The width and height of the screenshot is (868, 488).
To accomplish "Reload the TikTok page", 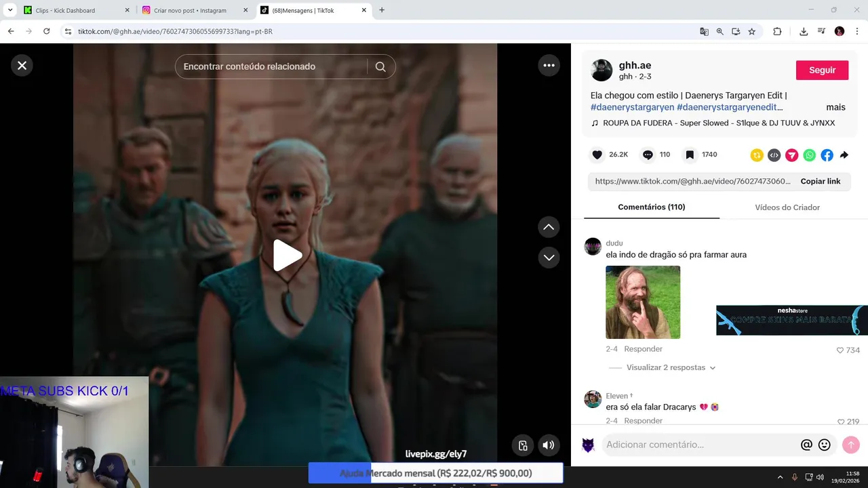I will click(x=46, y=31).
